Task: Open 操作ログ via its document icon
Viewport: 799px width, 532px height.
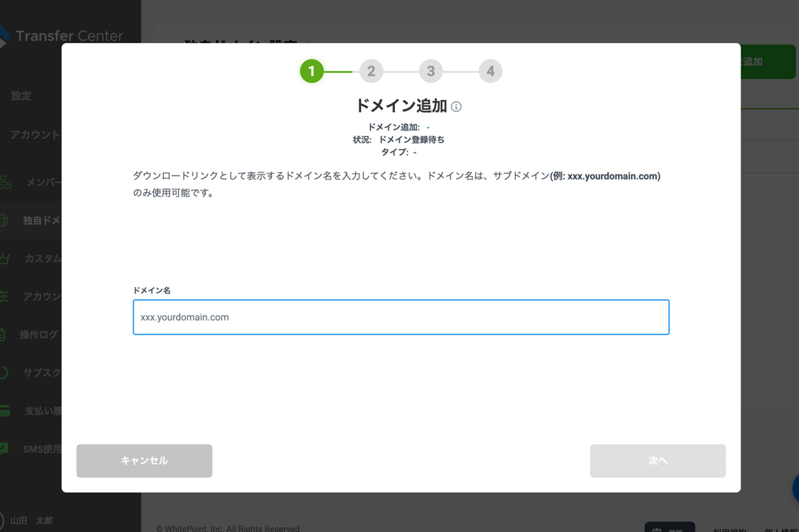Action: (3, 334)
